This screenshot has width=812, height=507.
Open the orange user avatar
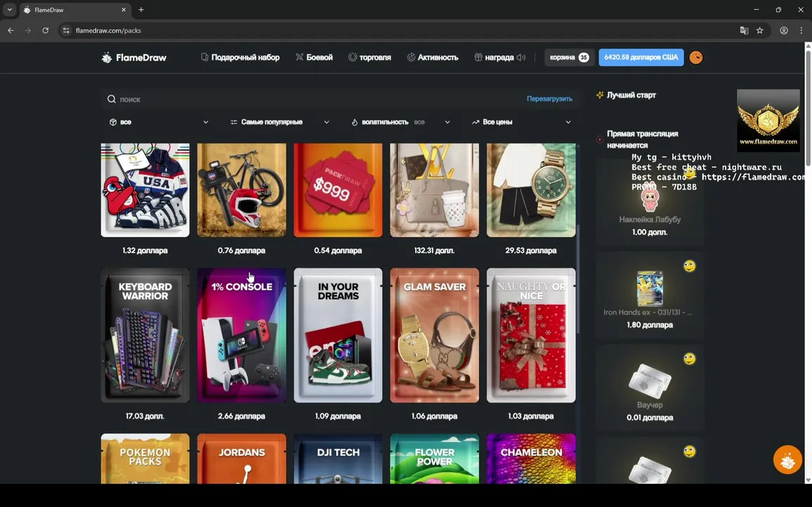(x=696, y=58)
